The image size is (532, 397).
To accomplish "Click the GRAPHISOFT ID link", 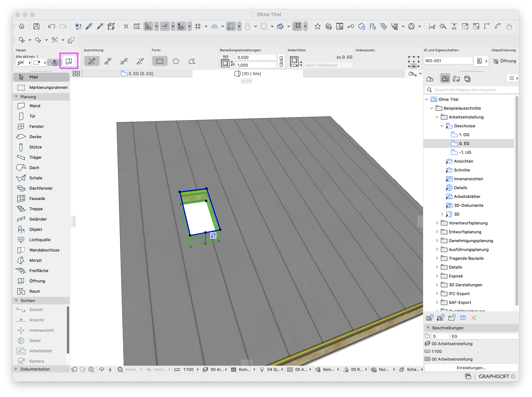I will point(497,377).
